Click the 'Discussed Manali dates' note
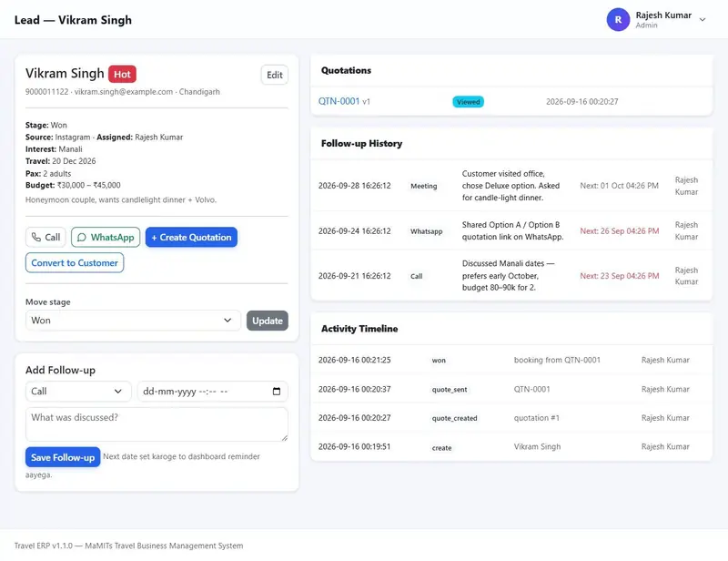Screen dimensions: 728x561 coord(508,276)
